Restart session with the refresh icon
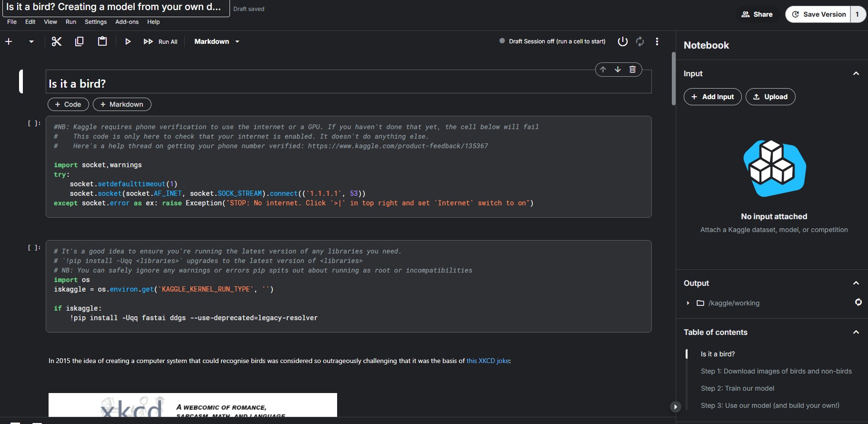Image resolution: width=868 pixels, height=424 pixels. [640, 41]
